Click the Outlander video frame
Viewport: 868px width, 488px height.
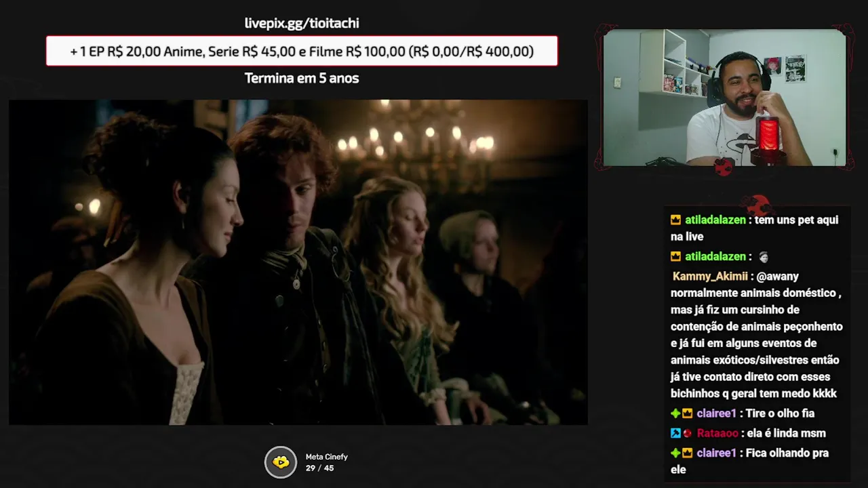[x=298, y=262]
